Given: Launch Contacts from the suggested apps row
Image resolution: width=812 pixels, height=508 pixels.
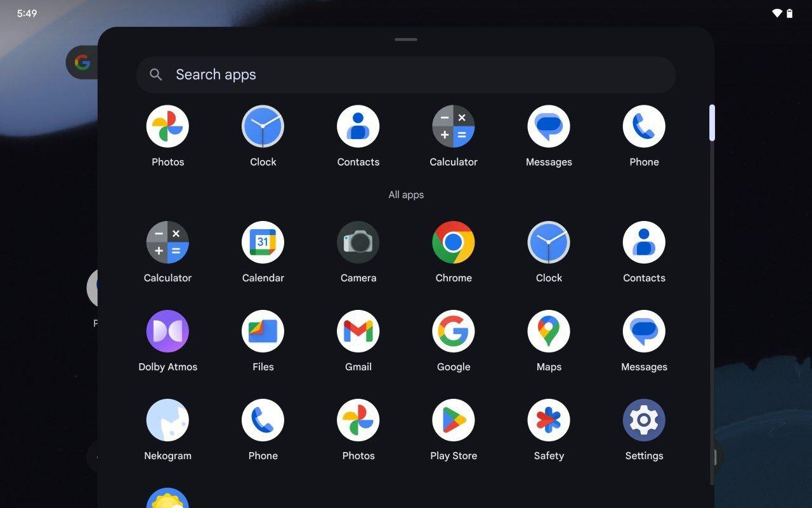Looking at the screenshot, I should pos(358,126).
